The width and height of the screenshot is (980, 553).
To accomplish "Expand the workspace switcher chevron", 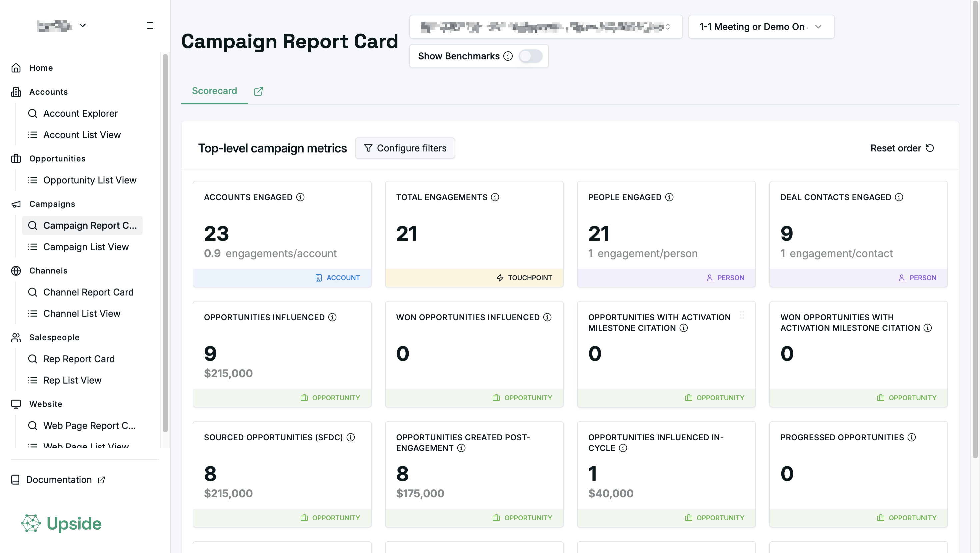I will (x=83, y=25).
